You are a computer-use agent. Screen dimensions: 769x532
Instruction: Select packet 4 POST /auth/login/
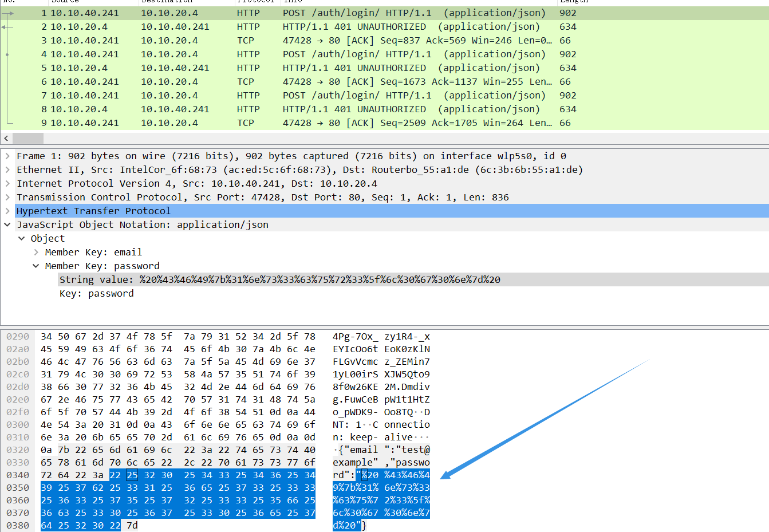pos(384,54)
